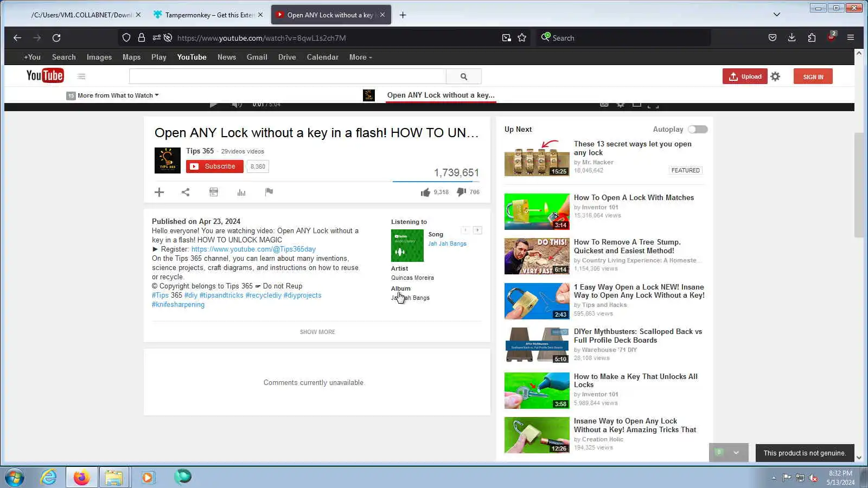This screenshot has width=868, height=488.
Task: Launch Internet Explorer from the taskbar
Action: [49, 477]
